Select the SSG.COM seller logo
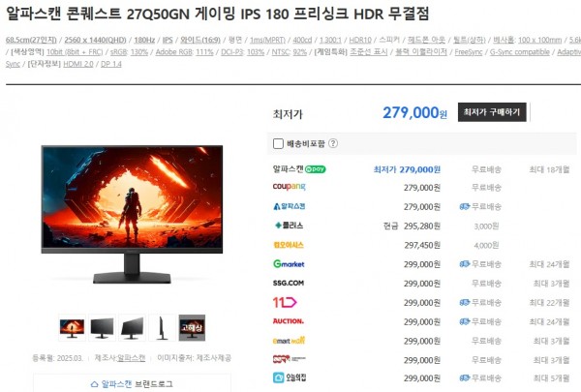This screenshot has height=392, width=581. [x=289, y=283]
